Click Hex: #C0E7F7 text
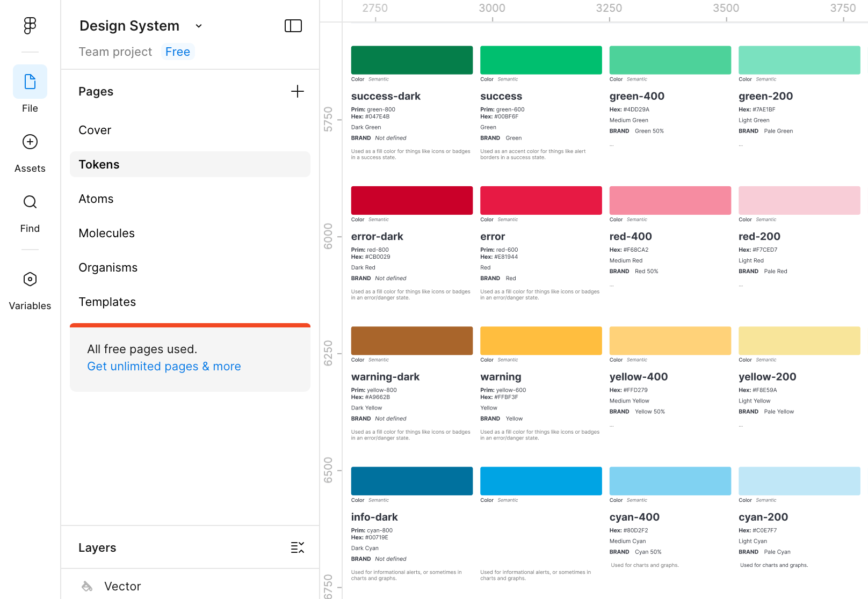The width and height of the screenshot is (868, 599). (758, 530)
